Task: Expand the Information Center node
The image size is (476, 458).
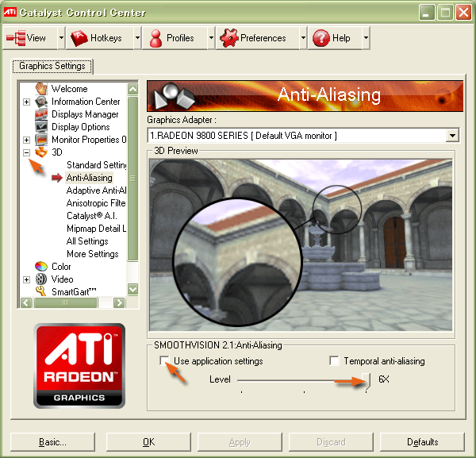Action: pyautogui.click(x=27, y=102)
